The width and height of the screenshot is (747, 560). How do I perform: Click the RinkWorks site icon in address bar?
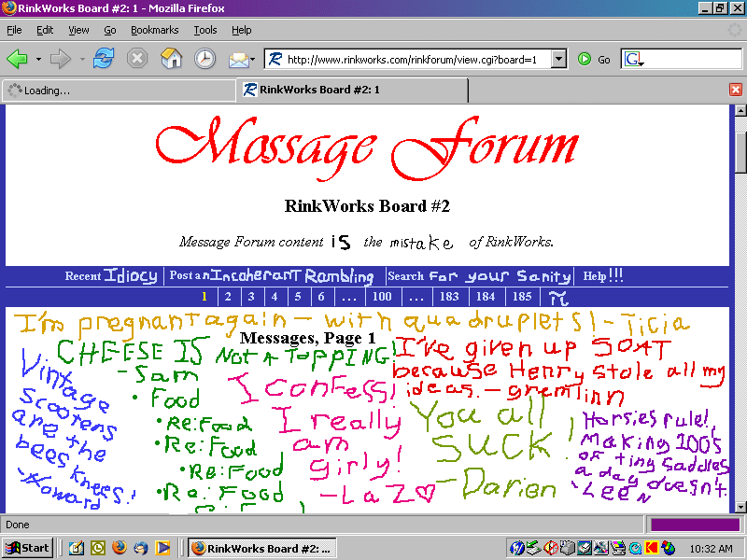pyautogui.click(x=275, y=59)
